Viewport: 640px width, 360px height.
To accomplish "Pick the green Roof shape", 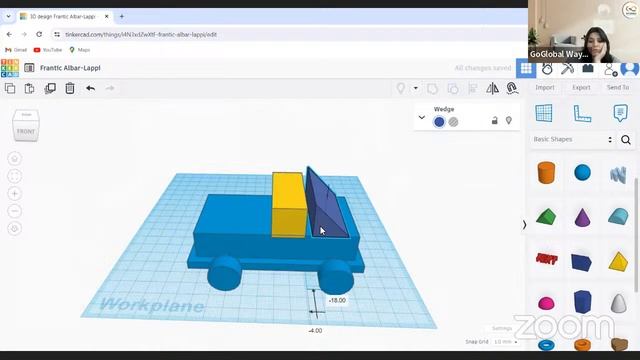I will point(546,217).
